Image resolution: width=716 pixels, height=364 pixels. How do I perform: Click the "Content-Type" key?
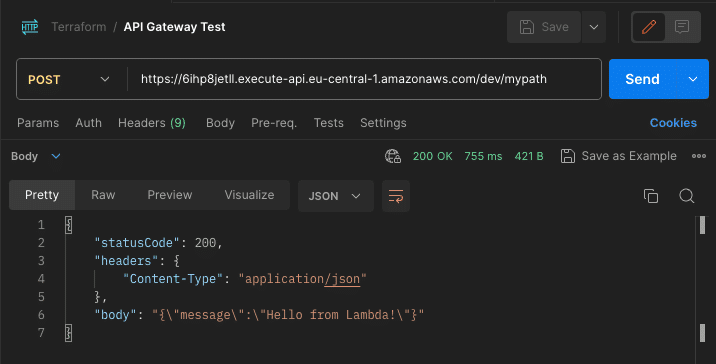[173, 279]
